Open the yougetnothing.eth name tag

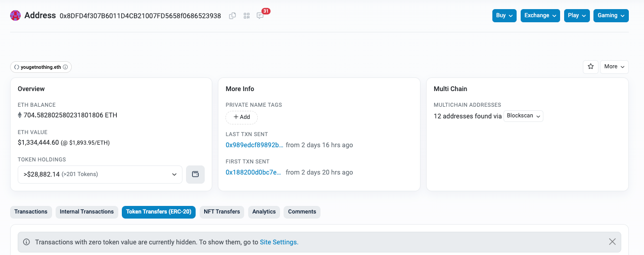click(41, 67)
